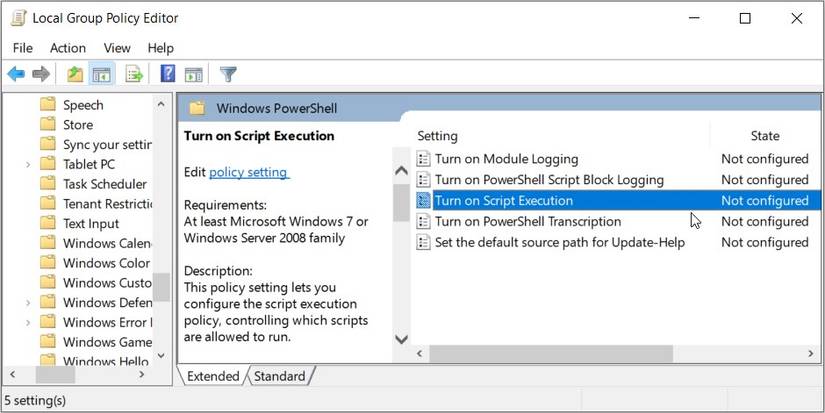This screenshot has width=825, height=413.
Task: Toggle Show/Hide Console Tree icon
Action: [101, 74]
